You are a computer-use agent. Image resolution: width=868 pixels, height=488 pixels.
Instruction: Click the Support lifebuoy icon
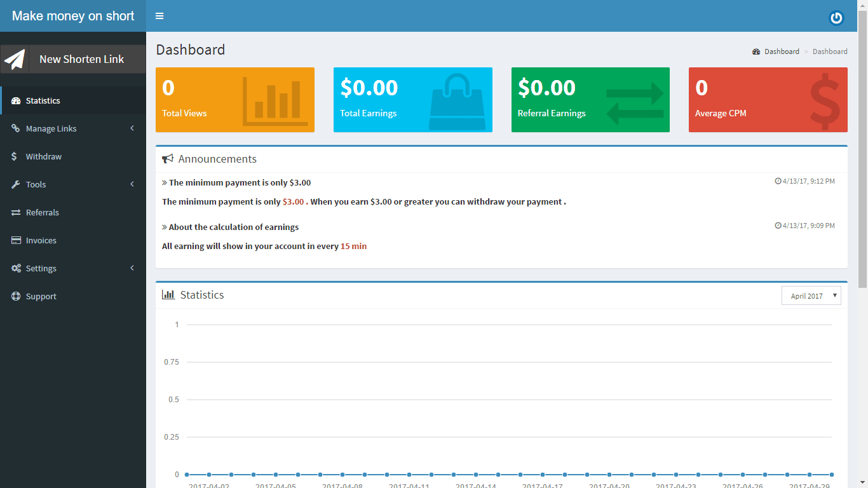pos(16,297)
